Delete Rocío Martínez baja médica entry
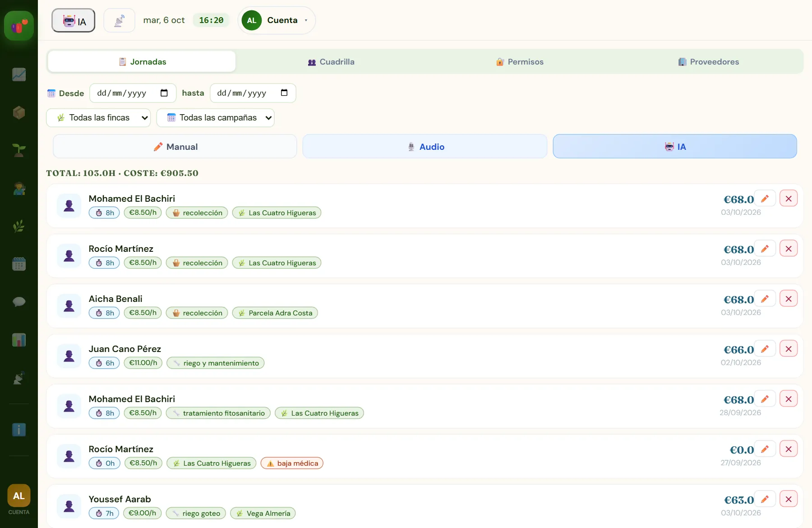 789,449
